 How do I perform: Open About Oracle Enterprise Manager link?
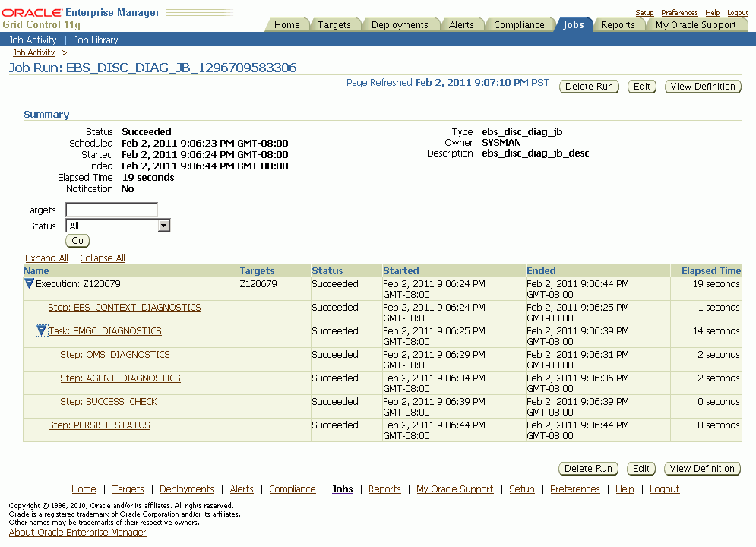tap(77, 533)
